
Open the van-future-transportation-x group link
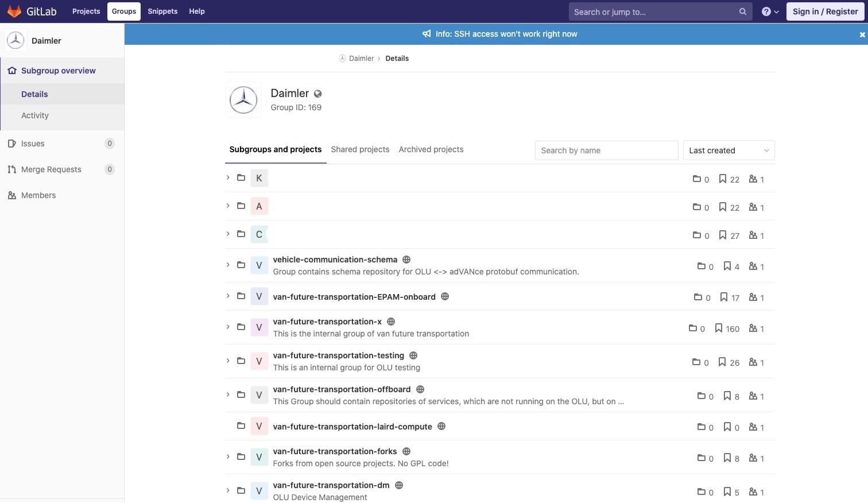tap(327, 322)
